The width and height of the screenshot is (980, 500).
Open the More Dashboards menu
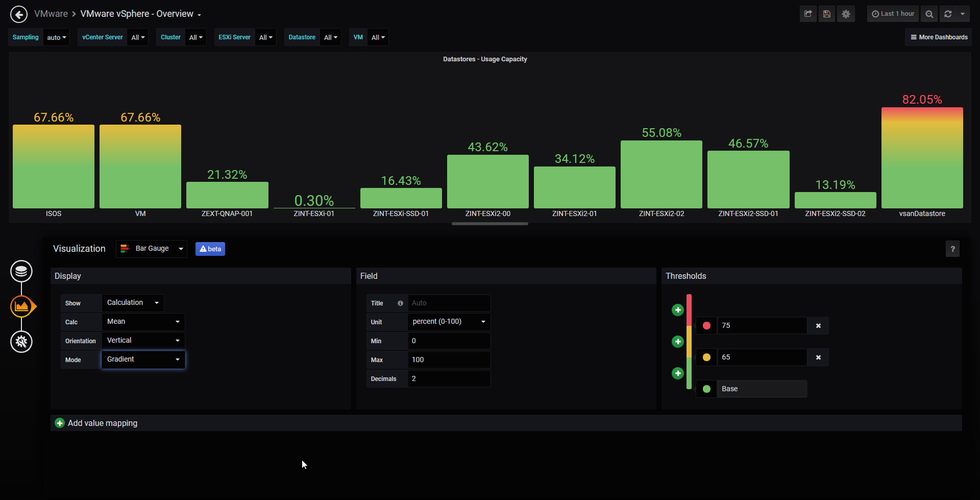[939, 37]
